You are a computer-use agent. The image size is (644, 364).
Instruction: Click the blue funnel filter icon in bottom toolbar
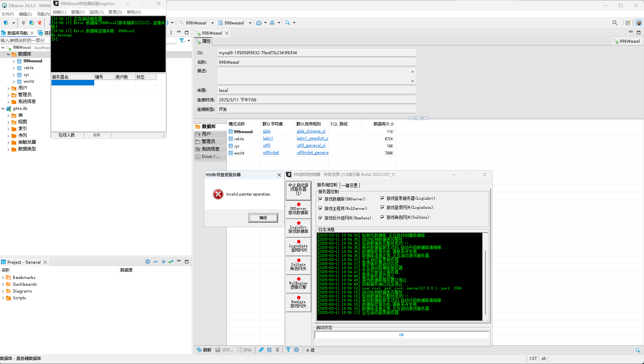coord(288,350)
